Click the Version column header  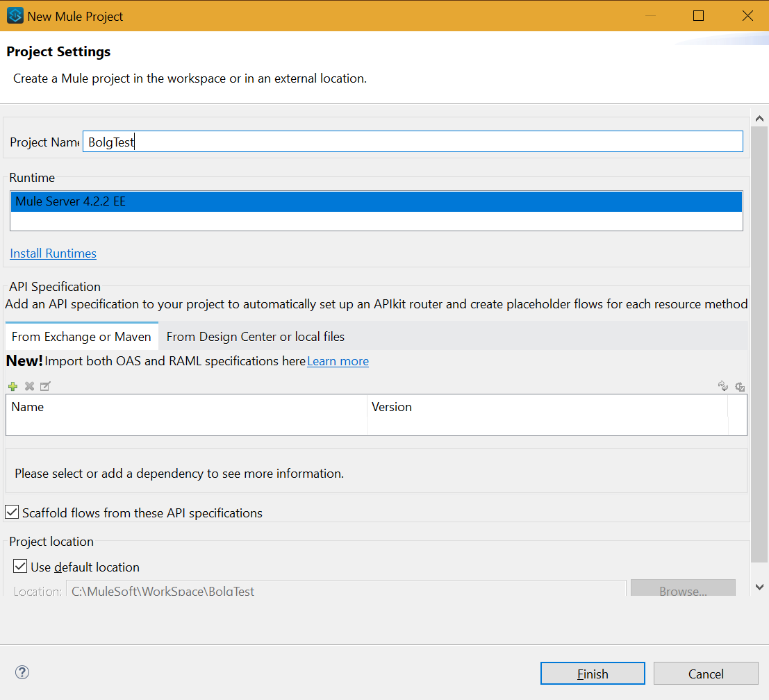547,407
